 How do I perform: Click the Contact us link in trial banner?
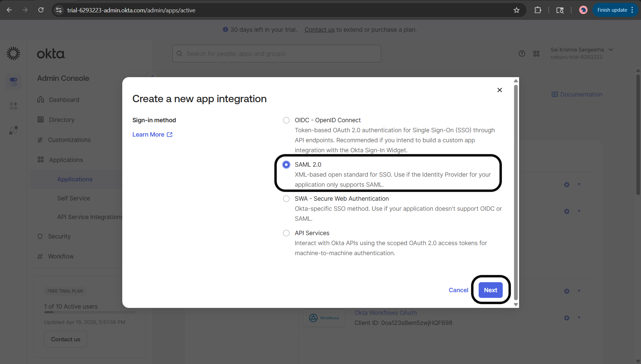tap(319, 30)
